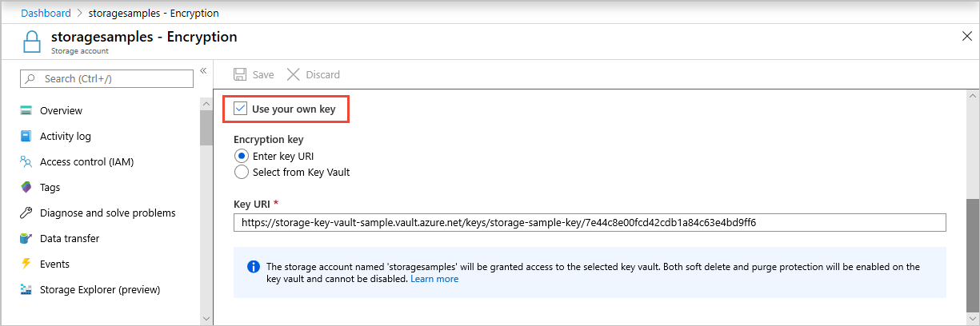Screen dimensions: 980x326
Task: Click the Access control (IAM) people icon
Action: (x=26, y=161)
